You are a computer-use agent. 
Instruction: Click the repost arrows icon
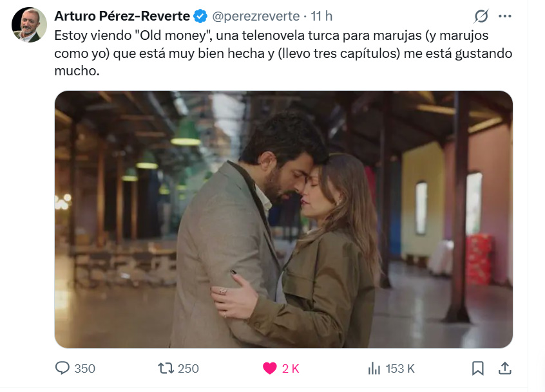pyautogui.click(x=166, y=368)
